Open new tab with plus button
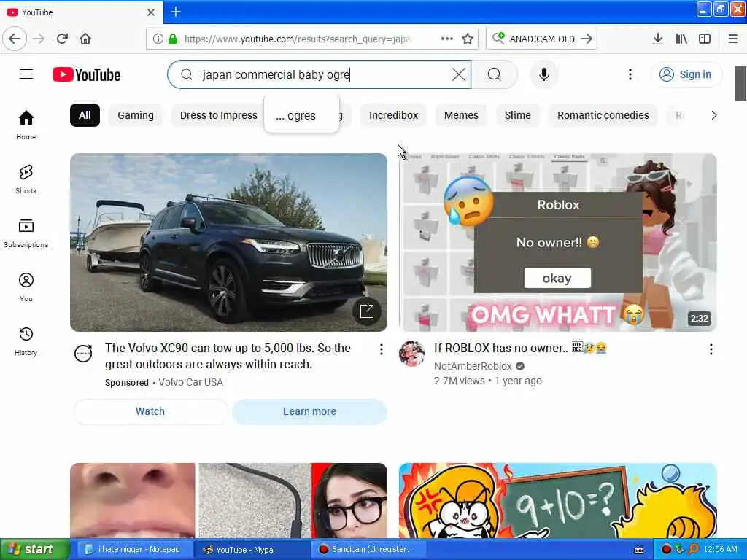This screenshot has width=747, height=560. coord(176,12)
